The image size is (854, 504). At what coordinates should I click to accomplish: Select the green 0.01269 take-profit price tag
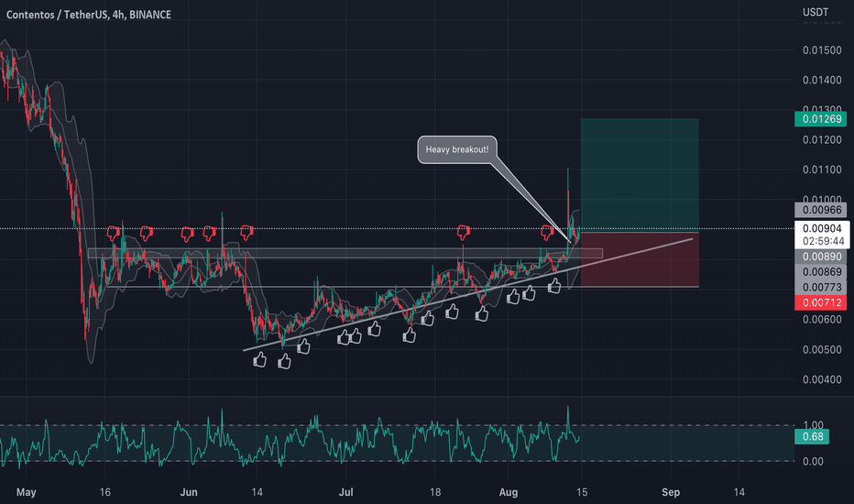coord(821,119)
